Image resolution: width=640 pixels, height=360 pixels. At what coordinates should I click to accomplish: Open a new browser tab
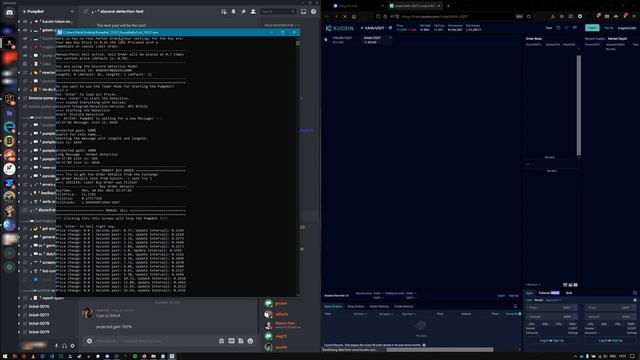[x=448, y=6]
